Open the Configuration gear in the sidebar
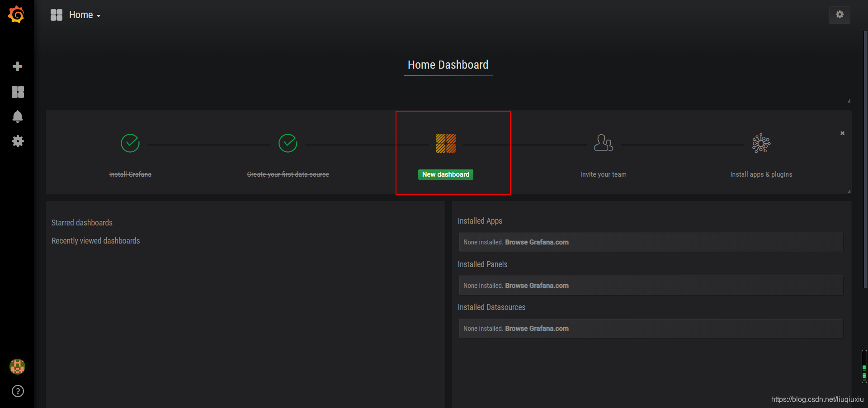 18,141
